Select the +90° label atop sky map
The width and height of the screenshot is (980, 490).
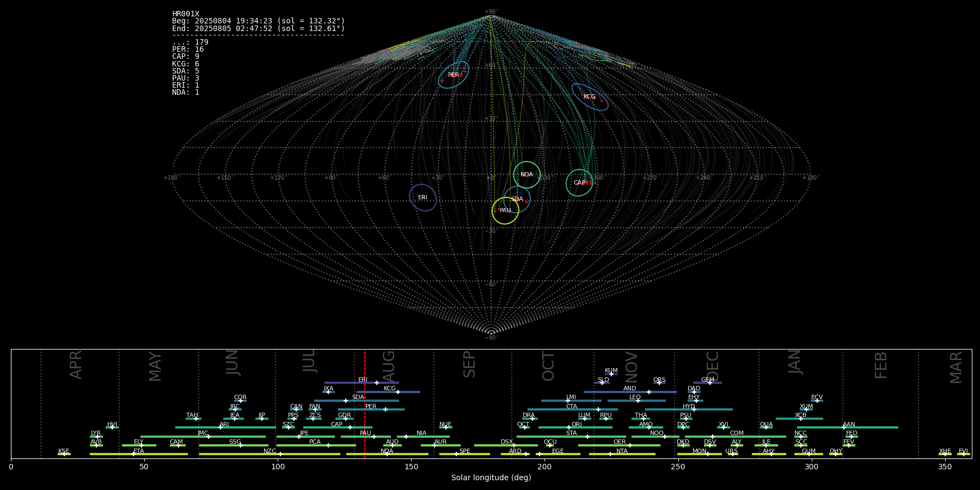(491, 12)
